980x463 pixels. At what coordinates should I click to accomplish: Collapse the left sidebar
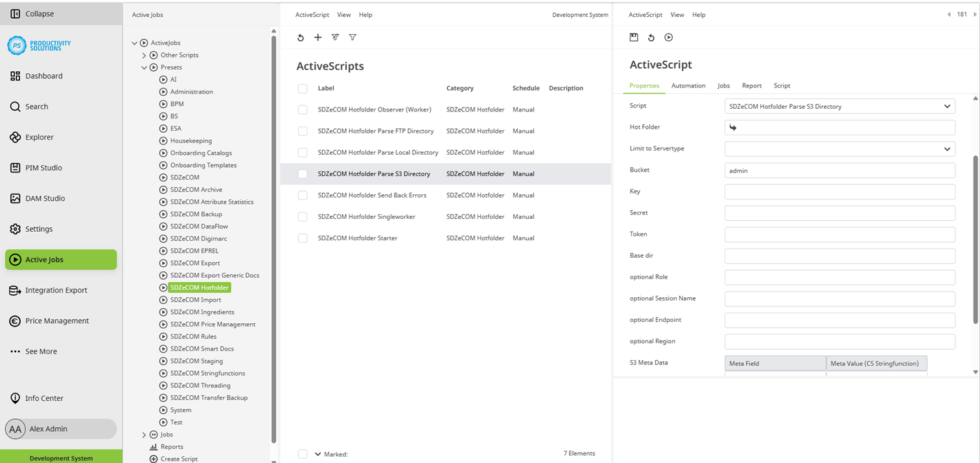(x=39, y=14)
